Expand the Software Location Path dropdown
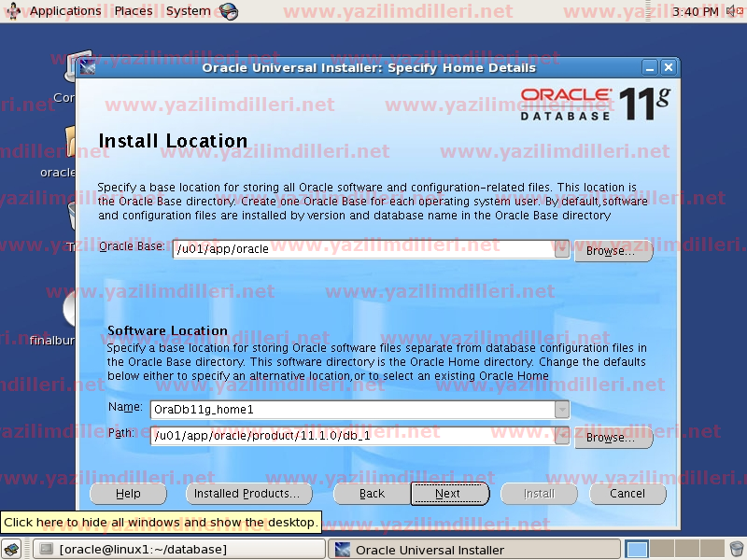This screenshot has width=747, height=560. [x=561, y=435]
